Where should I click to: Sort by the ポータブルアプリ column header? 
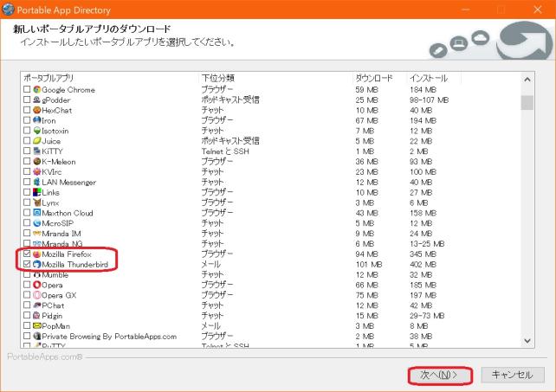click(110, 78)
